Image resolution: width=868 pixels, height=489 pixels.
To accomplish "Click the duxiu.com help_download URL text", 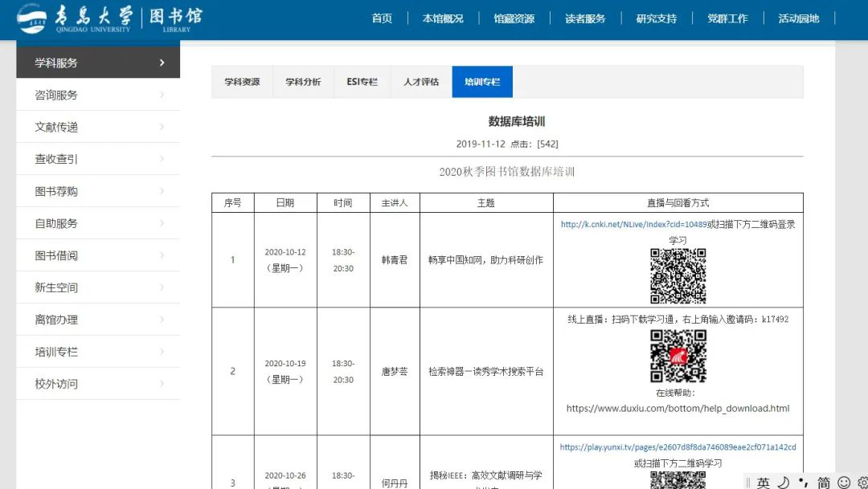I will 678,408.
